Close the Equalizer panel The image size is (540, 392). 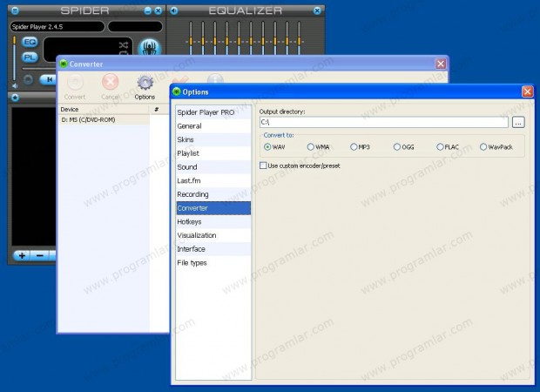[x=317, y=11]
